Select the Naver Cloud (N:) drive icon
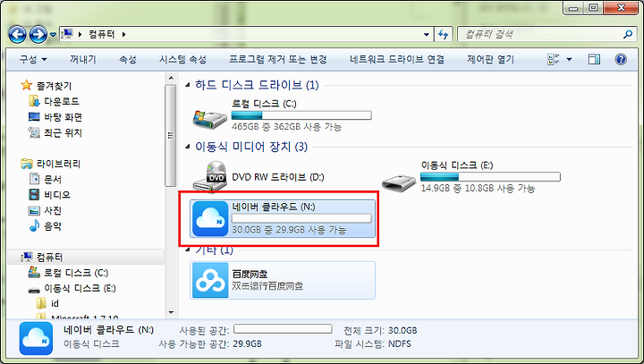Image resolution: width=644 pixels, height=364 pixels. (x=210, y=219)
